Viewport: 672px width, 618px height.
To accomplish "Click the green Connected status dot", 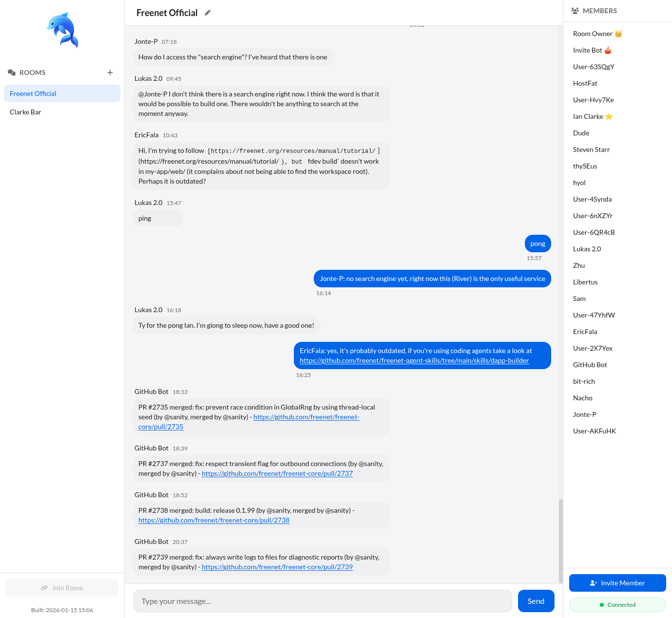I will pyautogui.click(x=603, y=604).
